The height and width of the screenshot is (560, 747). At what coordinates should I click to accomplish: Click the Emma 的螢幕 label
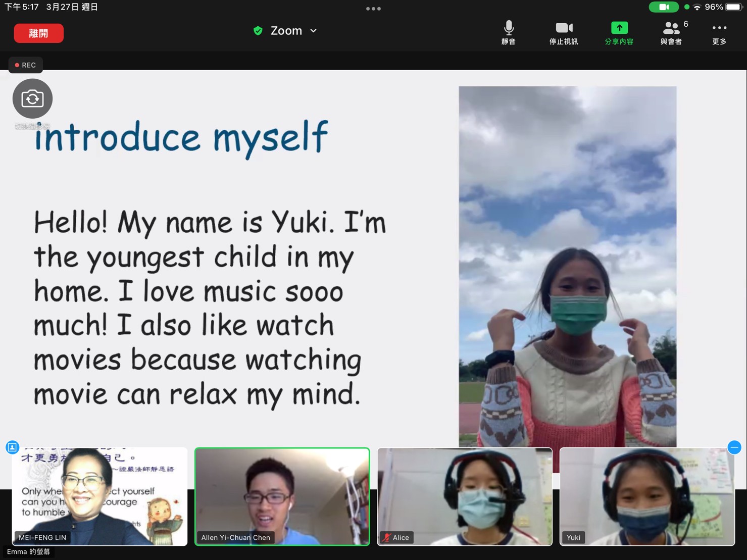pos(29,551)
